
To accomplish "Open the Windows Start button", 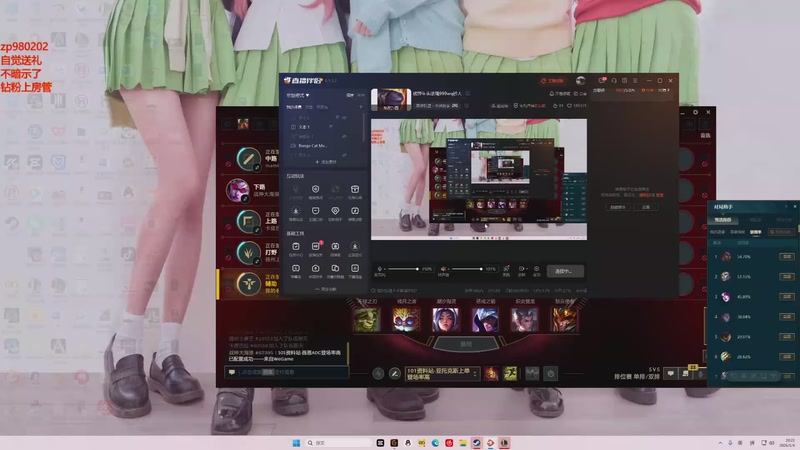I will point(296,443).
